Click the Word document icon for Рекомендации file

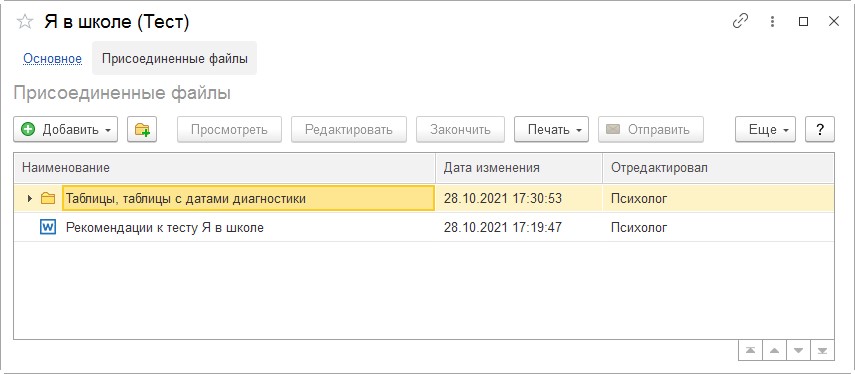48,227
